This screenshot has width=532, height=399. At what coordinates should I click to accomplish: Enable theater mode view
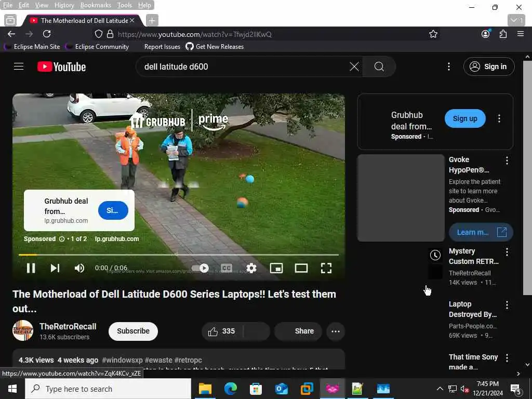[x=301, y=268]
